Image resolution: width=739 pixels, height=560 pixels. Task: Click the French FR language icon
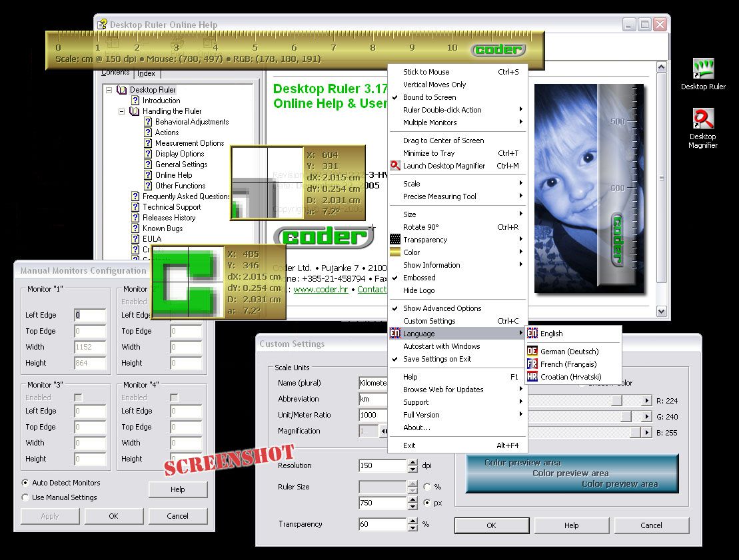532,364
